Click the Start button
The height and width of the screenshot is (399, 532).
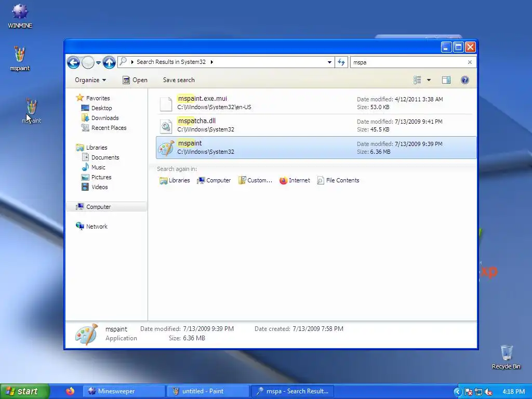pos(24,391)
